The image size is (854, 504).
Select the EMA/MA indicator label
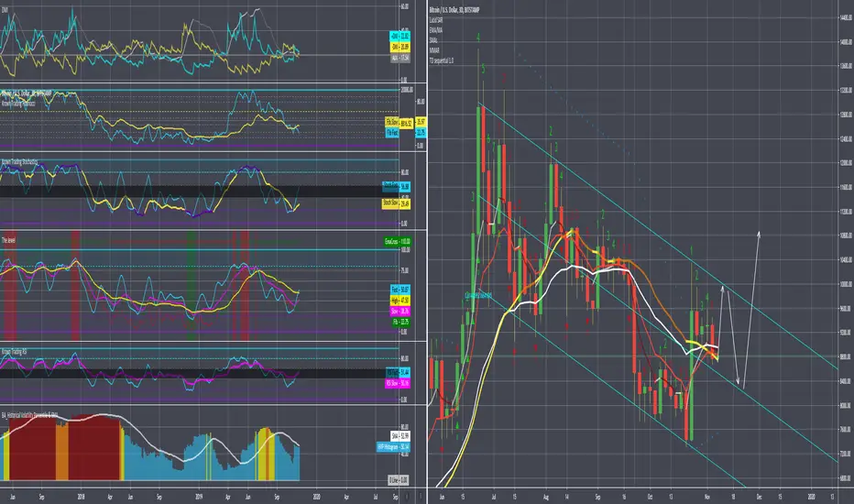pos(436,30)
